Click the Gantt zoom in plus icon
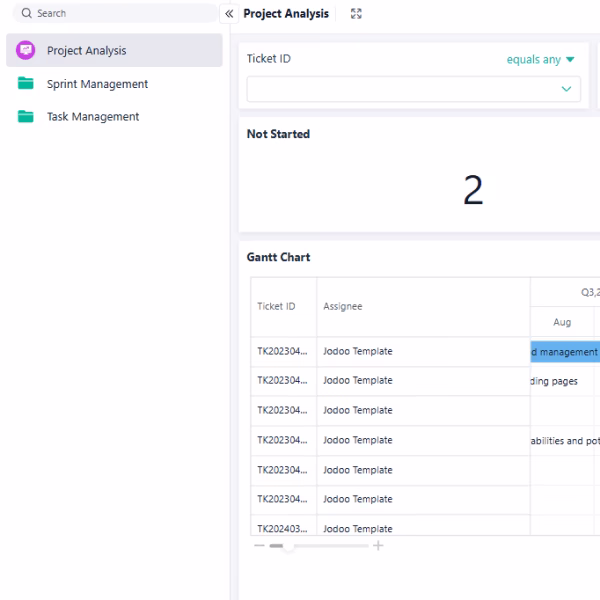Screen dimensions: 600x600 378,546
